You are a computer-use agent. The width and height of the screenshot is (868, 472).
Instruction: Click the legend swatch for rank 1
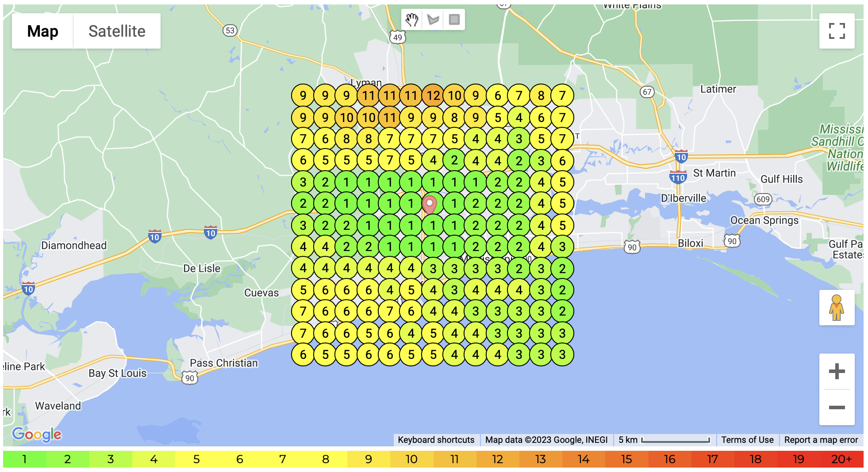coord(25,459)
